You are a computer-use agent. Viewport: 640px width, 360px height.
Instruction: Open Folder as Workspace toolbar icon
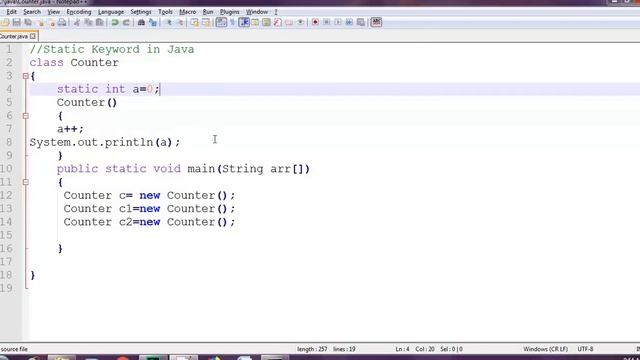point(289,22)
